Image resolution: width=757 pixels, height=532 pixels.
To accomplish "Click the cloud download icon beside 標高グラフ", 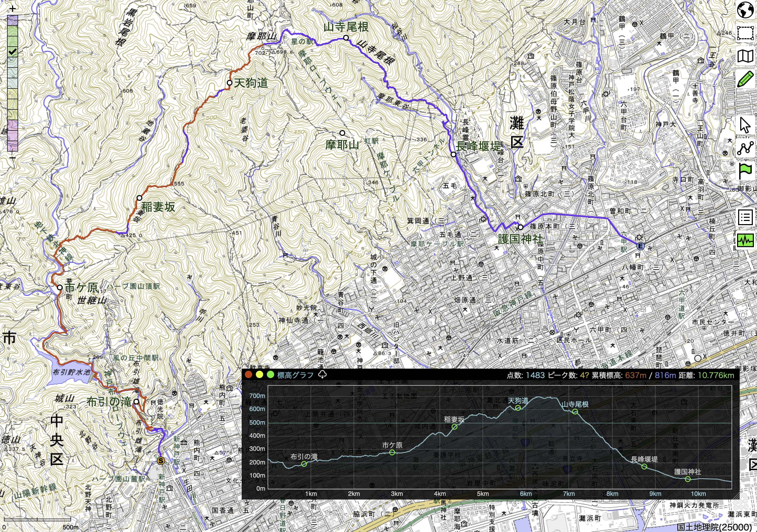I will 322,375.
